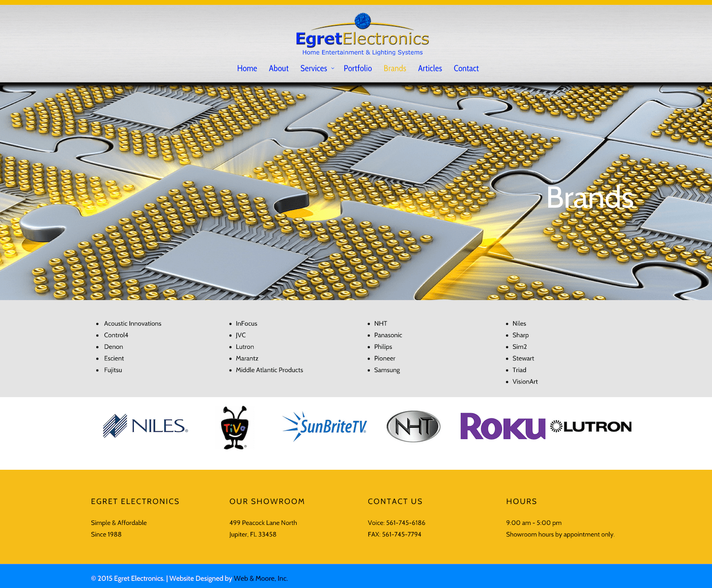Click the NHT text list item
Image resolution: width=712 pixels, height=588 pixels.
381,324
